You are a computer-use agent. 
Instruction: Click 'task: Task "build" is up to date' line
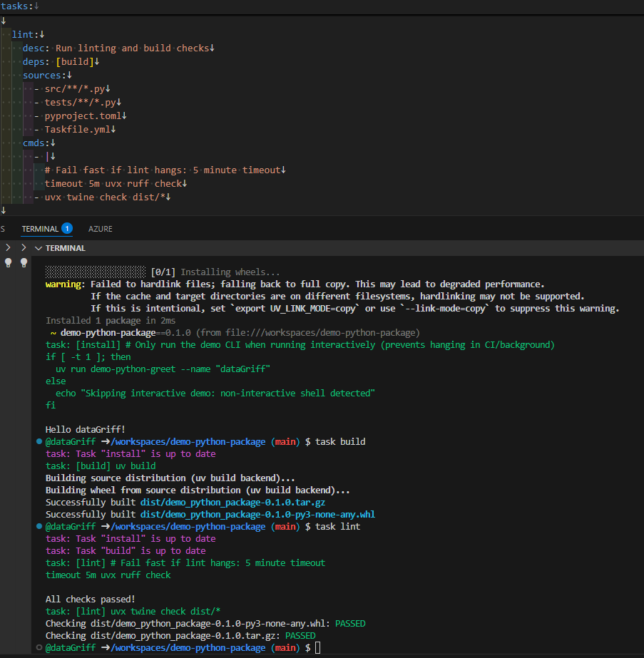pyautogui.click(x=126, y=550)
